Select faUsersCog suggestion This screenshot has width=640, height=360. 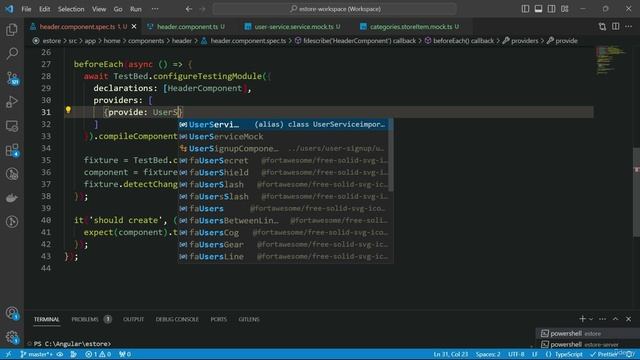284,232
